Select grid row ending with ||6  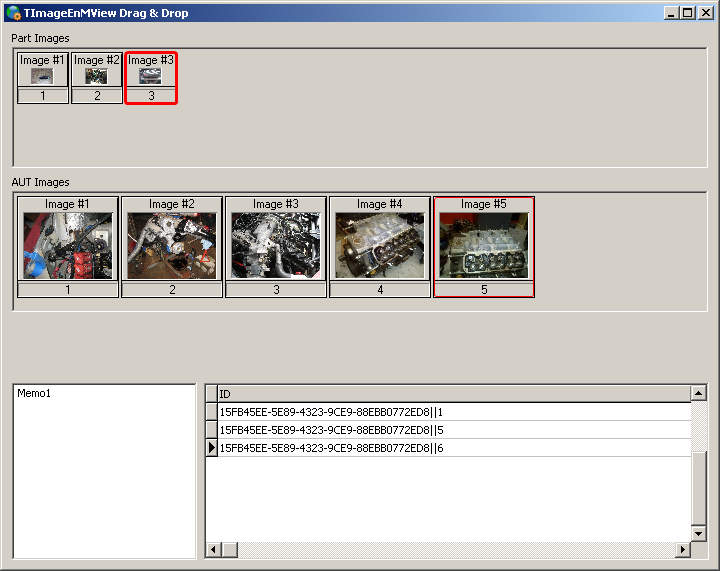tap(454, 448)
